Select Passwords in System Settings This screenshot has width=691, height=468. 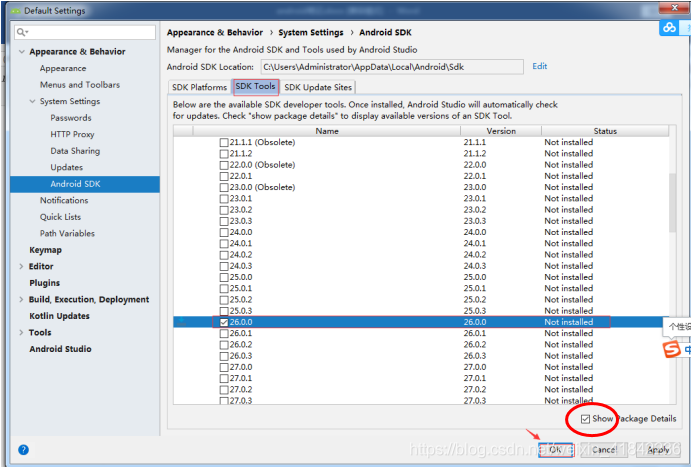(71, 118)
